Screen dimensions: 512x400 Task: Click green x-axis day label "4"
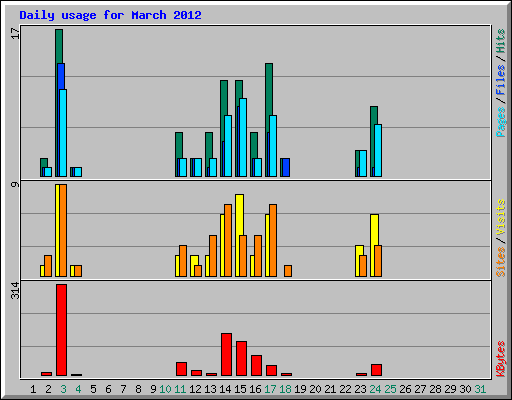point(78,389)
